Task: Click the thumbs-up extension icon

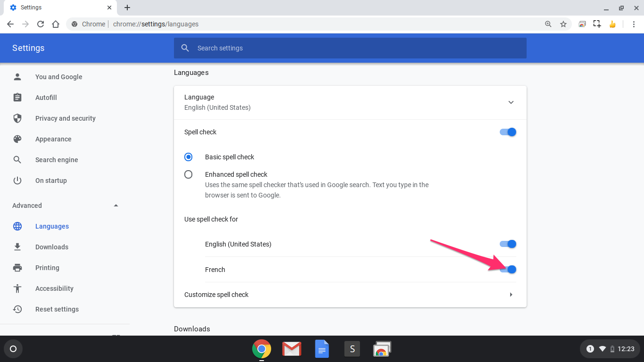Action: point(612,24)
